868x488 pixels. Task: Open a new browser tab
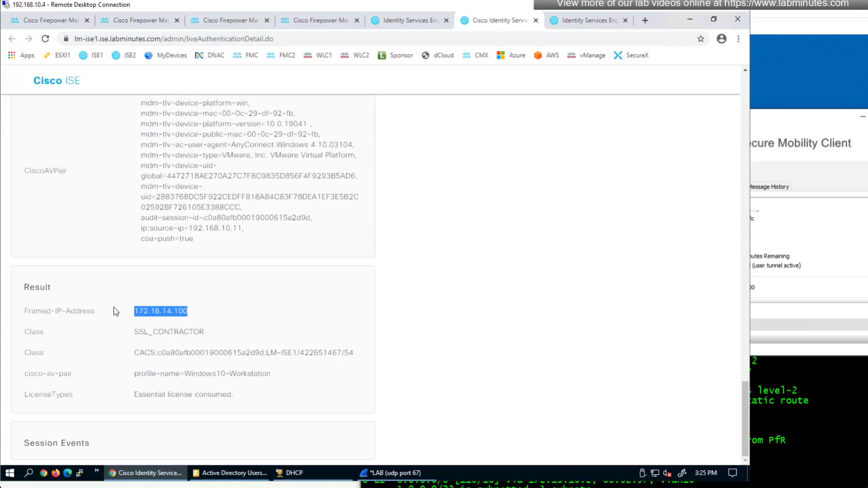(645, 20)
